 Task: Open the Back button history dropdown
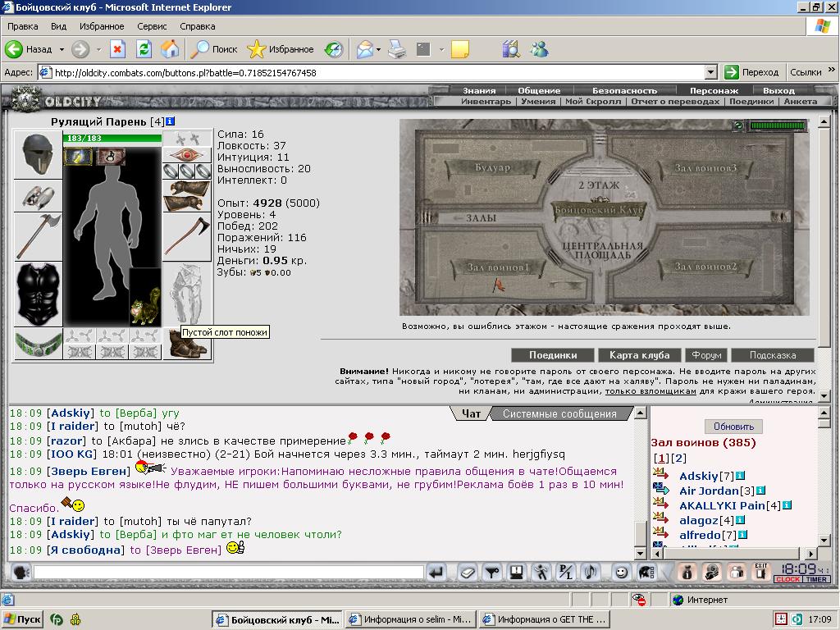pos(62,49)
